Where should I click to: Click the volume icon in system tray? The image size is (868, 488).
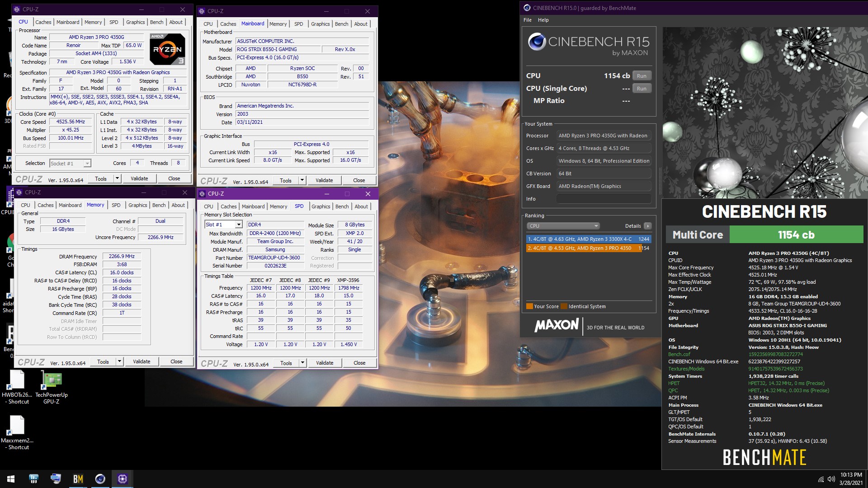click(831, 479)
